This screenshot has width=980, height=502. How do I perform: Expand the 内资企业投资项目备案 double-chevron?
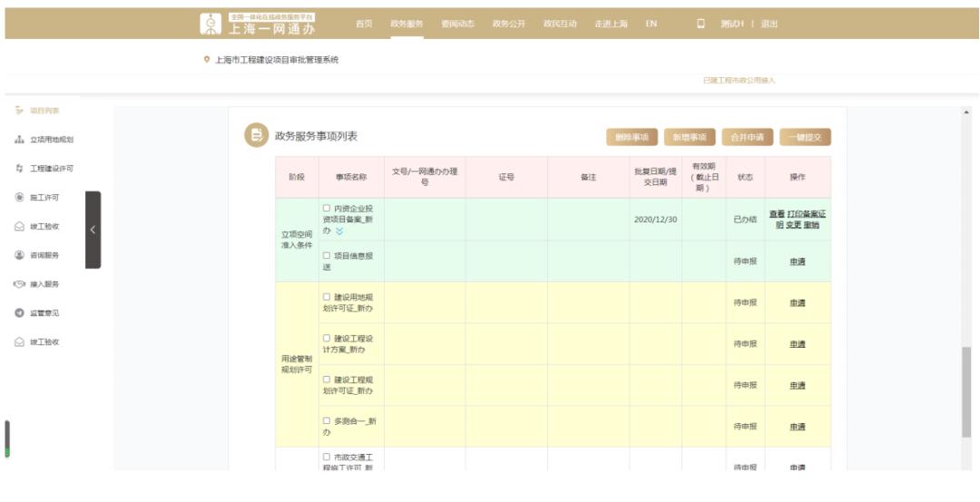(x=340, y=231)
